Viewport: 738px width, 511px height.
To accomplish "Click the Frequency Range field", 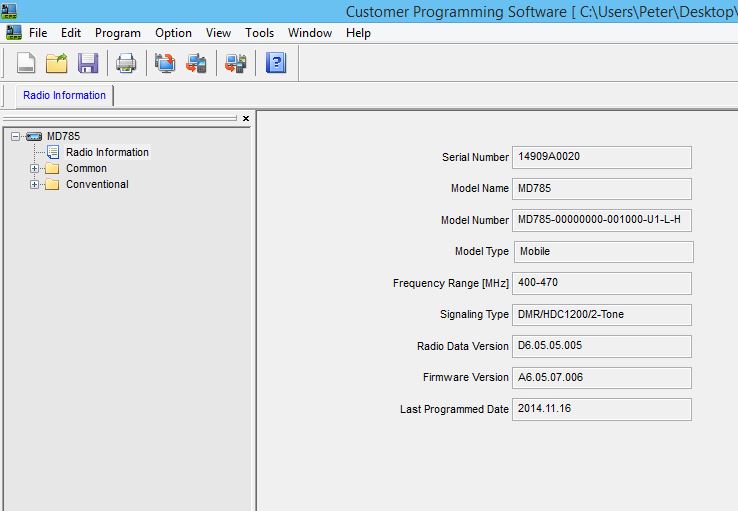I will (602, 283).
